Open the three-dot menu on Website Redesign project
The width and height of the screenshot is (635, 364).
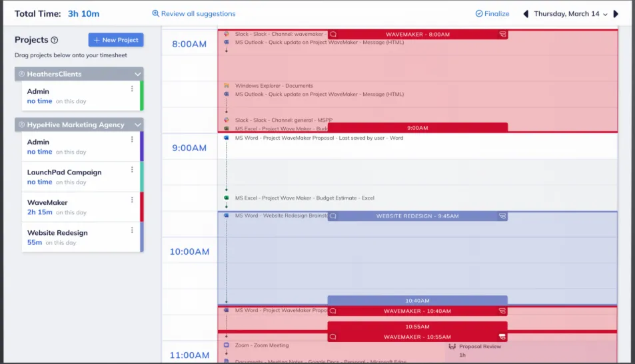132,230
